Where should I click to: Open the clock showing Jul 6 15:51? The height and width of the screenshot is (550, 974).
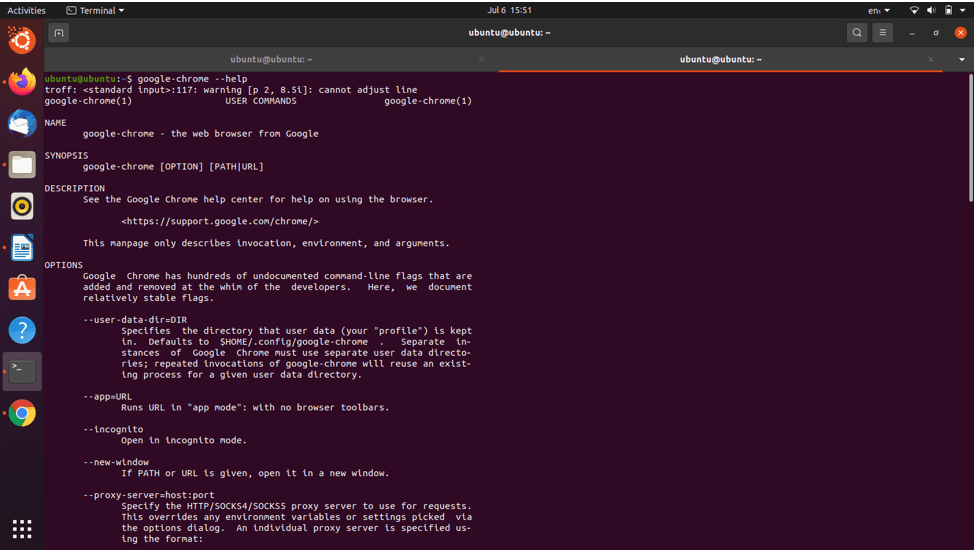(x=509, y=11)
